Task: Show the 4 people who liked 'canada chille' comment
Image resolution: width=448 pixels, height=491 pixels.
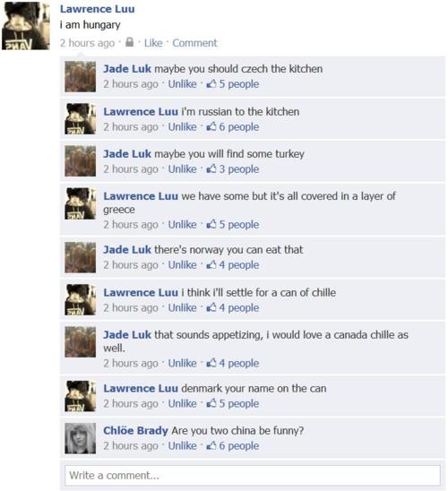Action: [239, 363]
